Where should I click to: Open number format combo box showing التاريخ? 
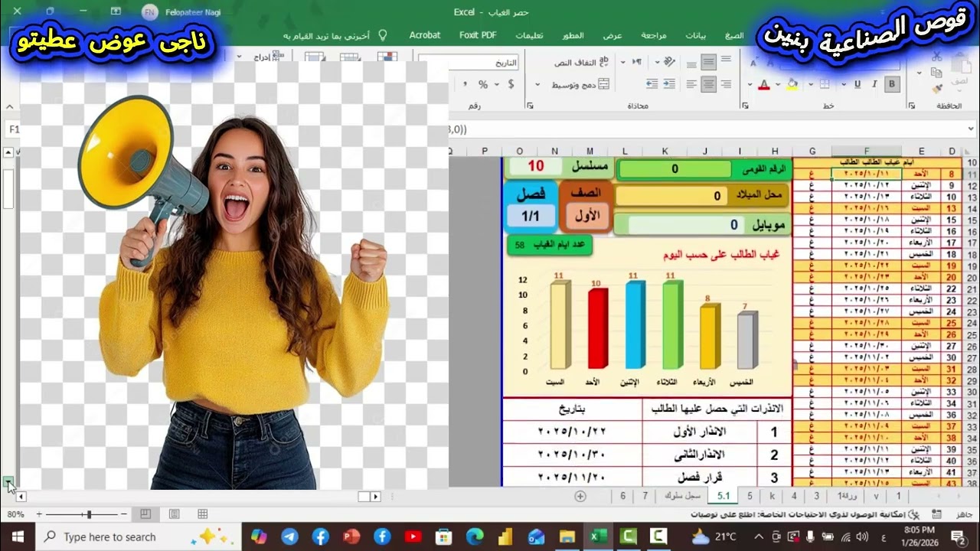pos(469,63)
